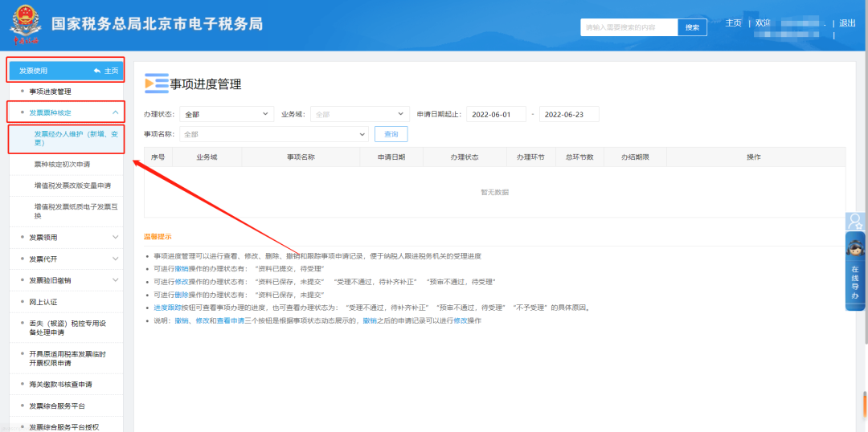Click the 搜索 button in header

693,27
